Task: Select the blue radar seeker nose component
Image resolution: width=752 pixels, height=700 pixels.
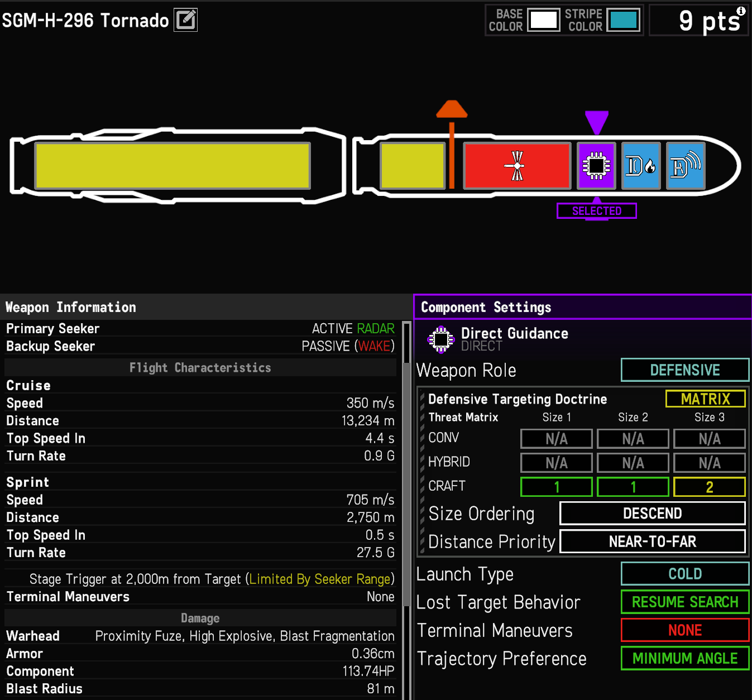Action: (686, 166)
